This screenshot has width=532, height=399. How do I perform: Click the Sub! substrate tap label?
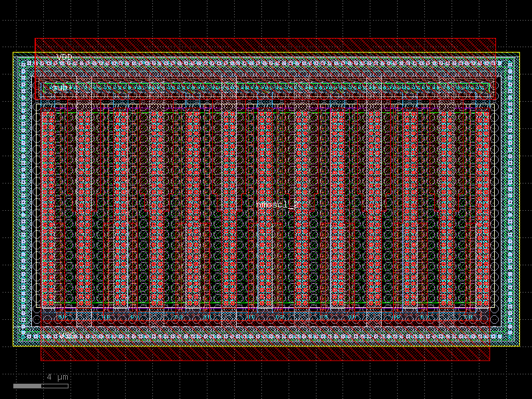tap(60, 87)
